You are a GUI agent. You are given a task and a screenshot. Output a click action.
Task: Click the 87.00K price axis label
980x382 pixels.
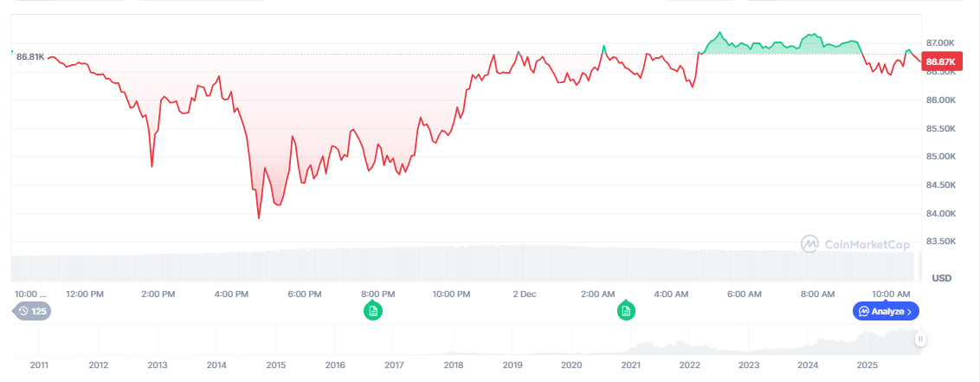[x=941, y=42]
